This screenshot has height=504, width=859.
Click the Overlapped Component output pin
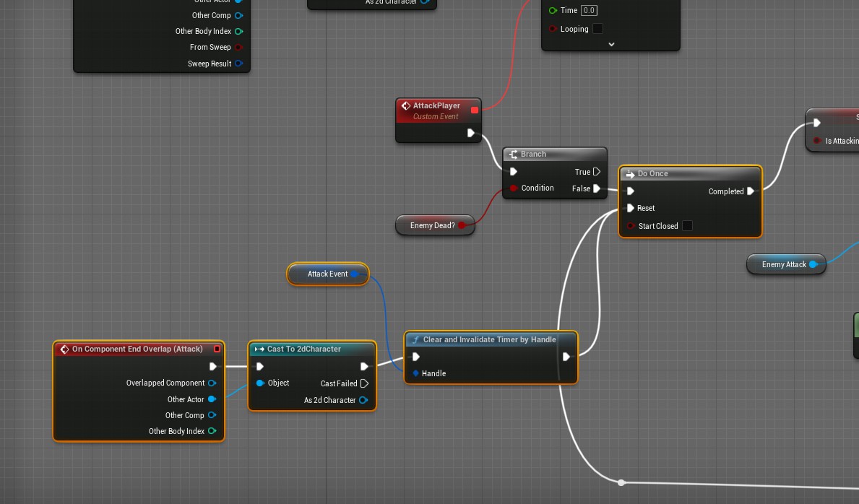point(212,383)
